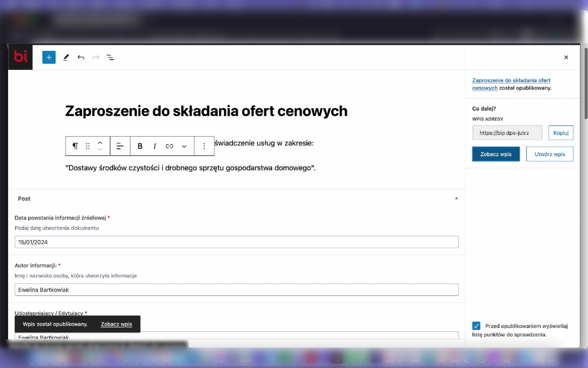Insert a link with the link icon
Screen dimensions: 588x368
[x=169, y=146]
